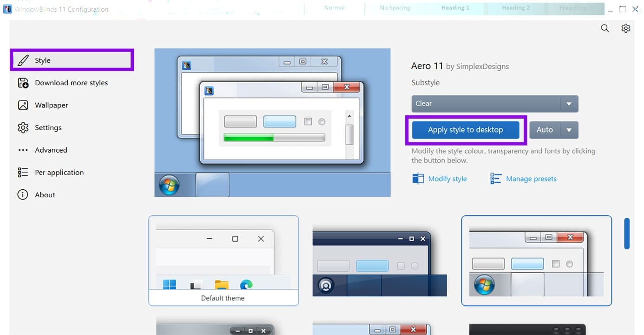Click the Advanced three-dots icon
The height and width of the screenshot is (335, 644).
(23, 150)
